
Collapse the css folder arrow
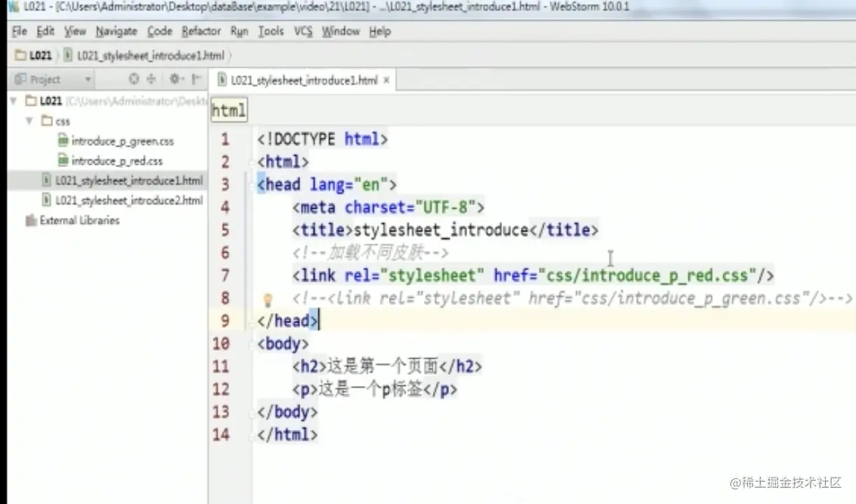point(29,121)
